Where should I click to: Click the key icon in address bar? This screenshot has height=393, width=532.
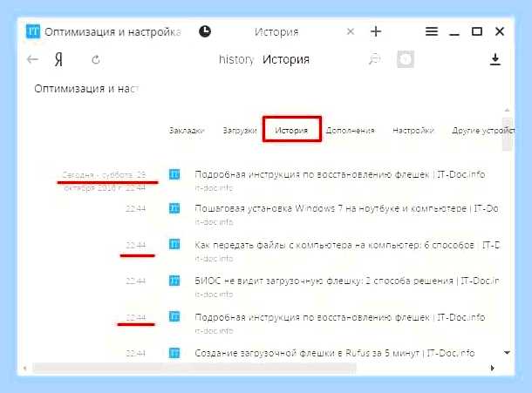374,59
